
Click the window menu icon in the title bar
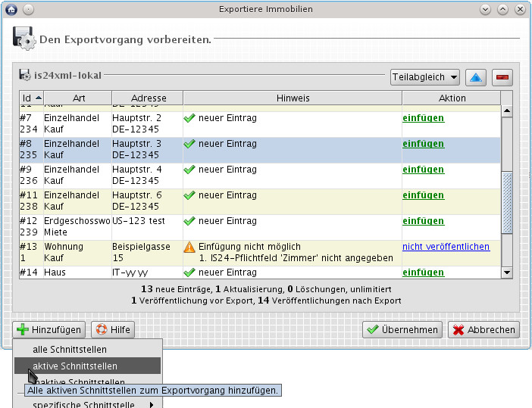pyautogui.click(x=11, y=9)
